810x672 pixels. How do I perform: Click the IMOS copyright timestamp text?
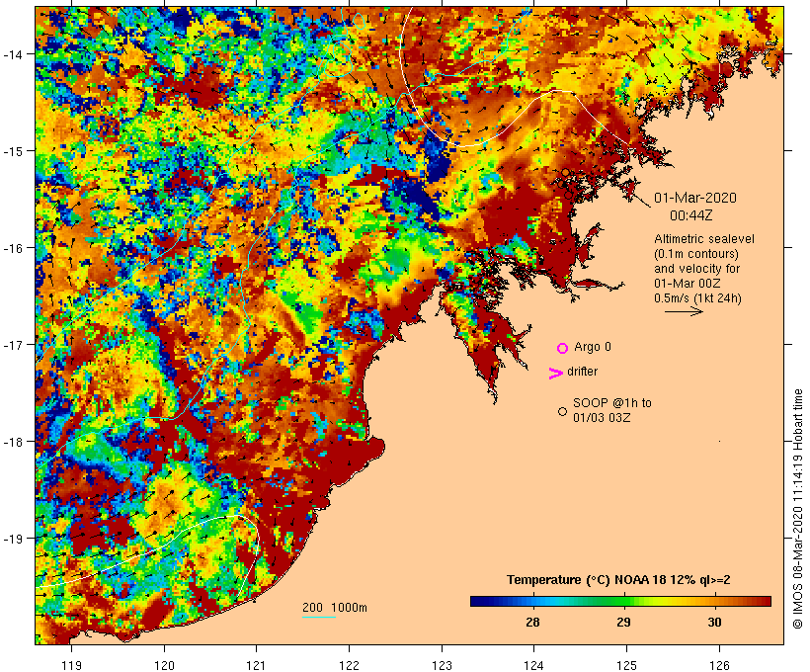[x=797, y=509]
